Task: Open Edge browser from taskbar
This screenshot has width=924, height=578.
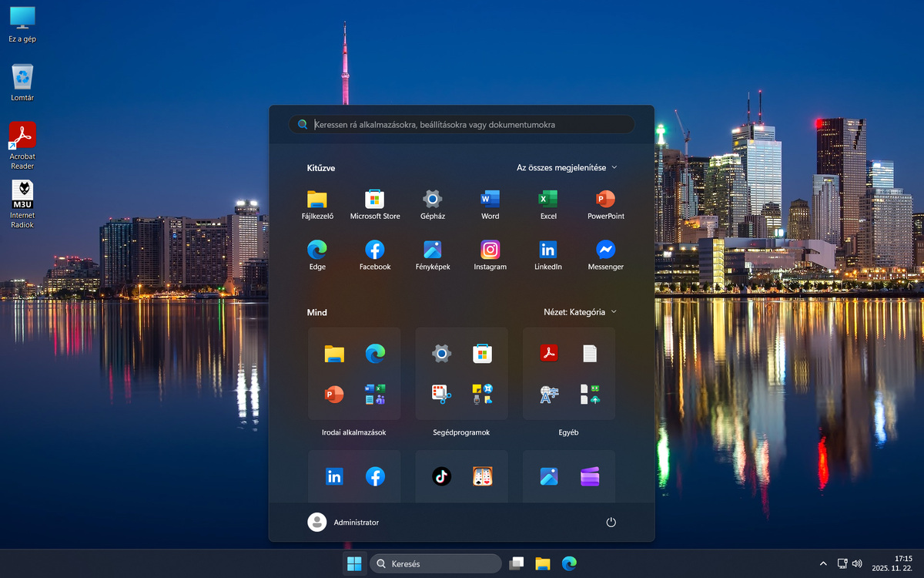Action: [x=569, y=563]
